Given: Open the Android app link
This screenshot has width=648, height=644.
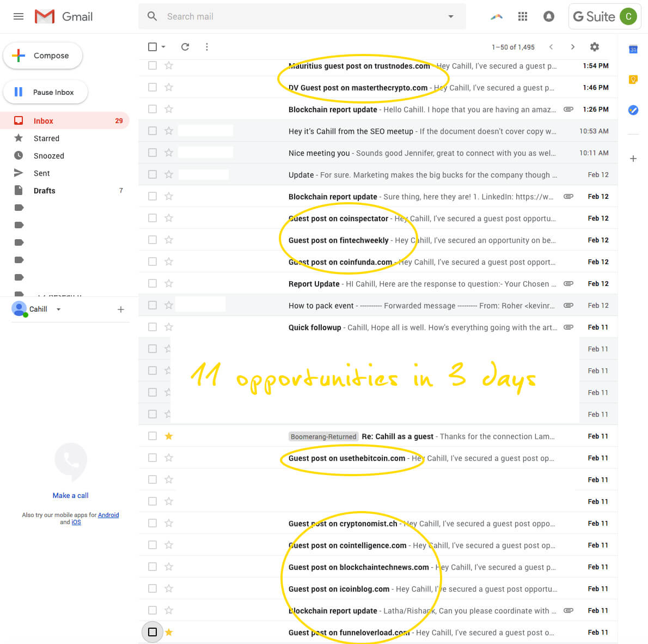Looking at the screenshot, I should pyautogui.click(x=108, y=515).
